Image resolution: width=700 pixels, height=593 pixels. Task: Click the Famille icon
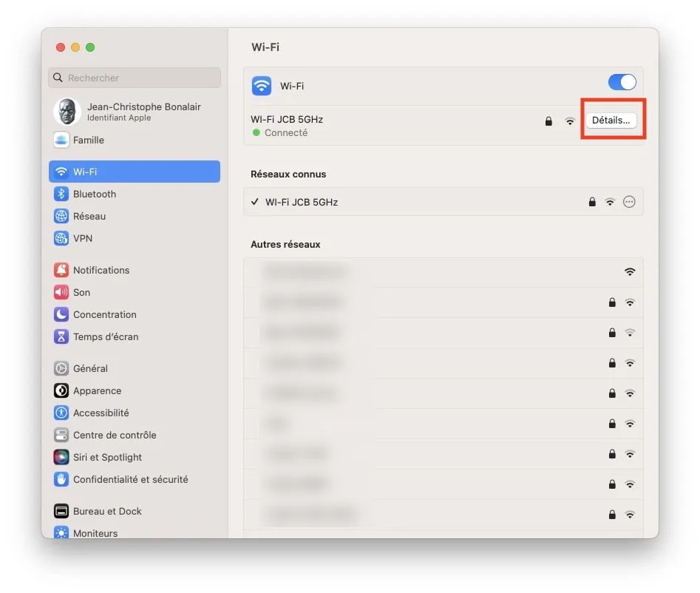(x=61, y=140)
